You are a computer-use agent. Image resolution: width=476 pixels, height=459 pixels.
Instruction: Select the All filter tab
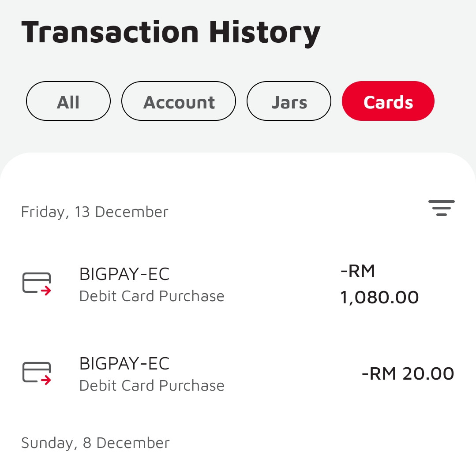pyautogui.click(x=68, y=101)
